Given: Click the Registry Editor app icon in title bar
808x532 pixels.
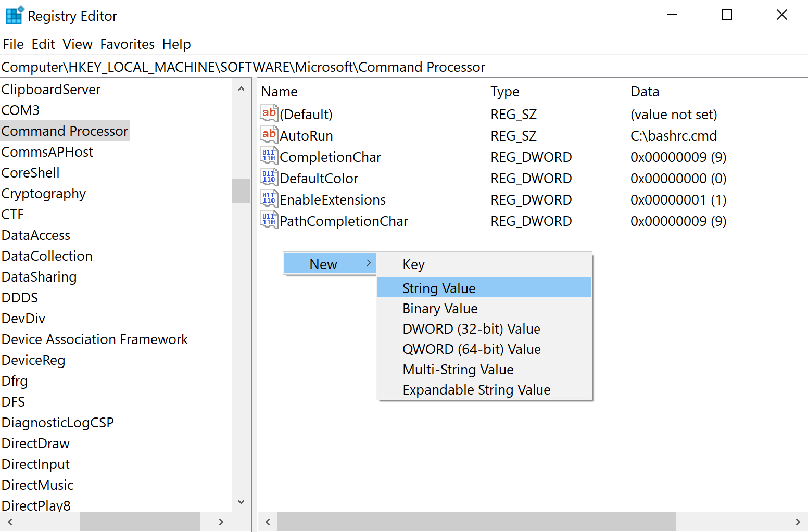Looking at the screenshot, I should pyautogui.click(x=15, y=15).
